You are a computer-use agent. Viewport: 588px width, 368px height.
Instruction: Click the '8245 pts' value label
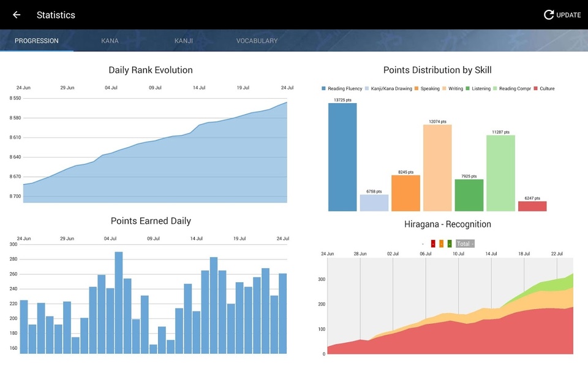[x=405, y=172]
